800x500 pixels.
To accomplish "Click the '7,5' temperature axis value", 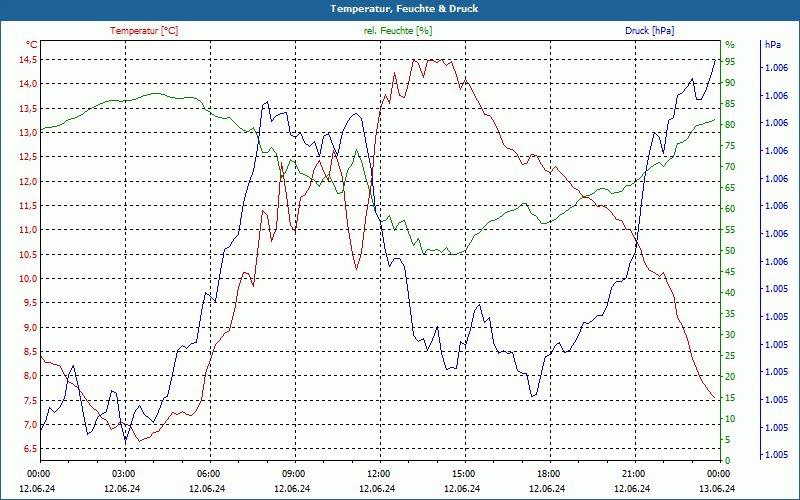I will coord(30,400).
